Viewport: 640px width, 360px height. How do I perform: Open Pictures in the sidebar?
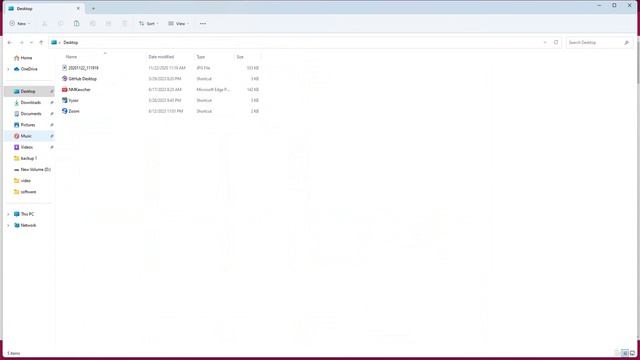coord(29,125)
